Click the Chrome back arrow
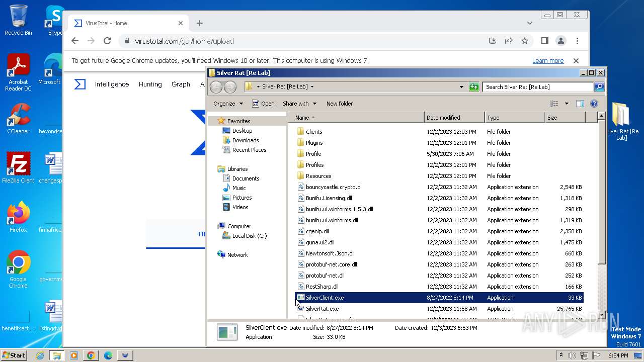 (x=75, y=41)
